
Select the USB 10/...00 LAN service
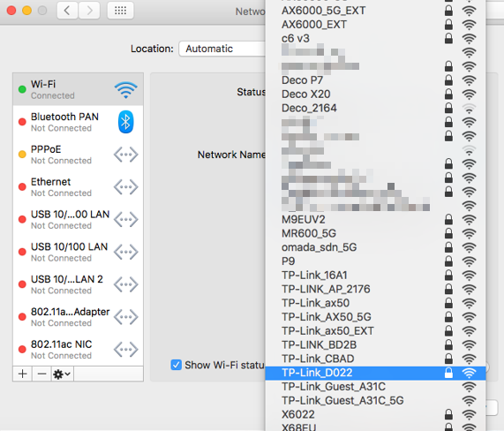pyautogui.click(x=78, y=219)
